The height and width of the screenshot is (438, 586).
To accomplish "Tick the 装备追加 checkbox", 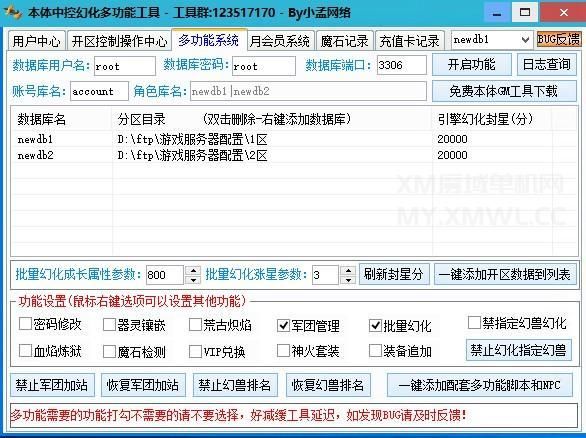I will click(x=375, y=351).
